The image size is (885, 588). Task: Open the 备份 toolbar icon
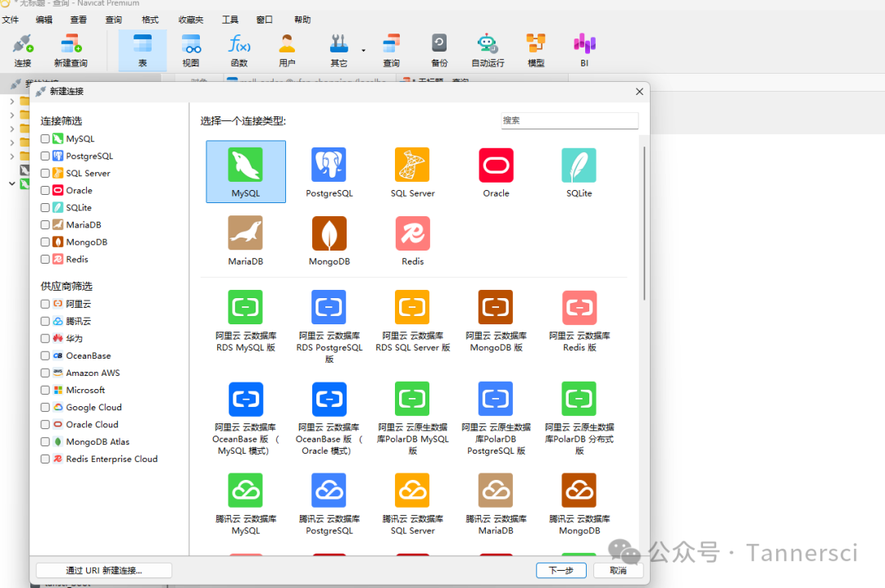[439, 50]
